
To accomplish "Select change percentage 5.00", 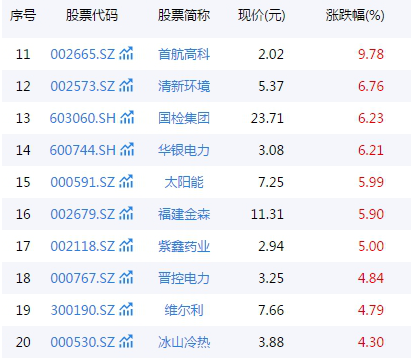I will point(371,246).
